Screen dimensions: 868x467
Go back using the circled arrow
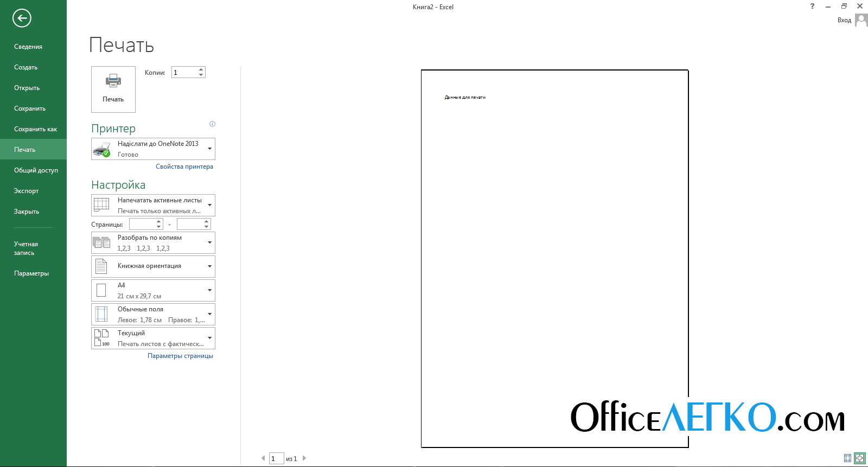(22, 18)
